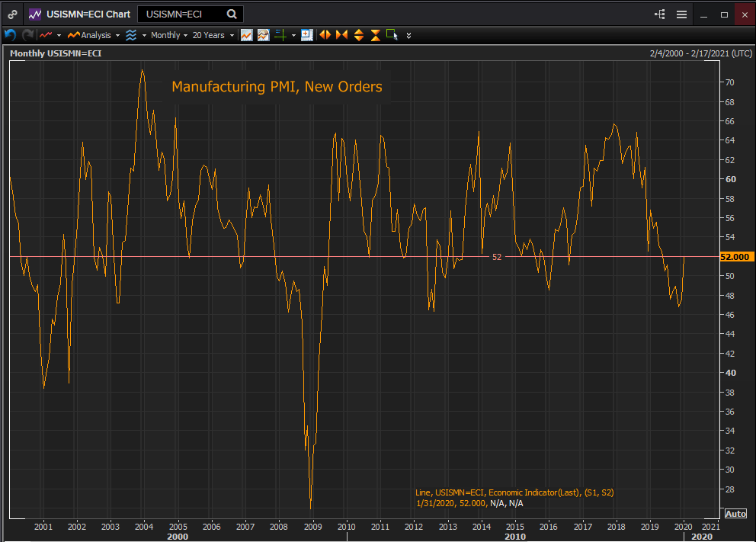
Task: Toggle the first chart view icon
Action: point(246,35)
